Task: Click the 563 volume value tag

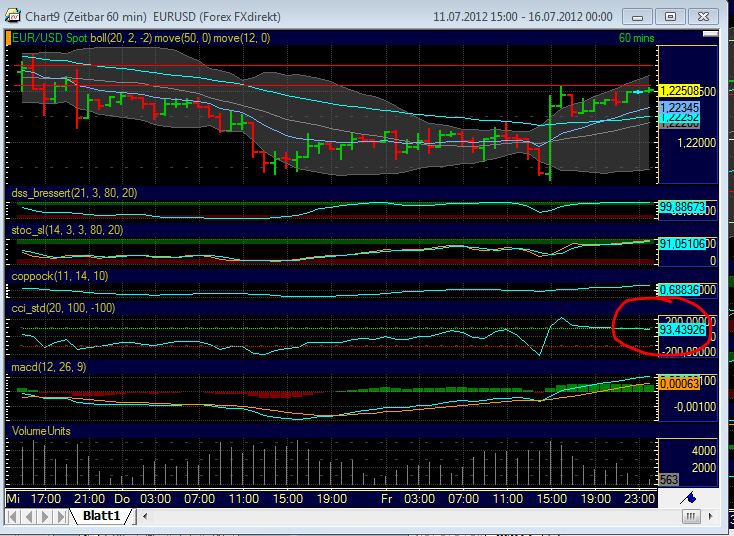Action: coord(669,480)
